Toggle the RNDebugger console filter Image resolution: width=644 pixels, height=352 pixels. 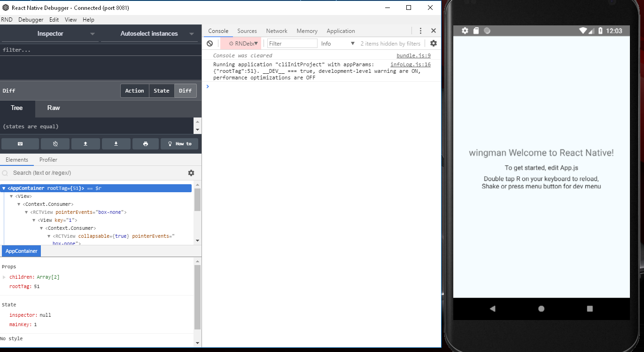click(241, 43)
